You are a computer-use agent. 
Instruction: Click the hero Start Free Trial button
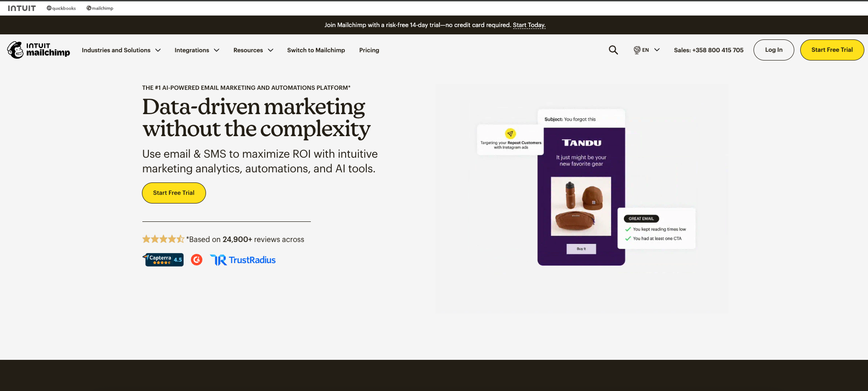[174, 193]
